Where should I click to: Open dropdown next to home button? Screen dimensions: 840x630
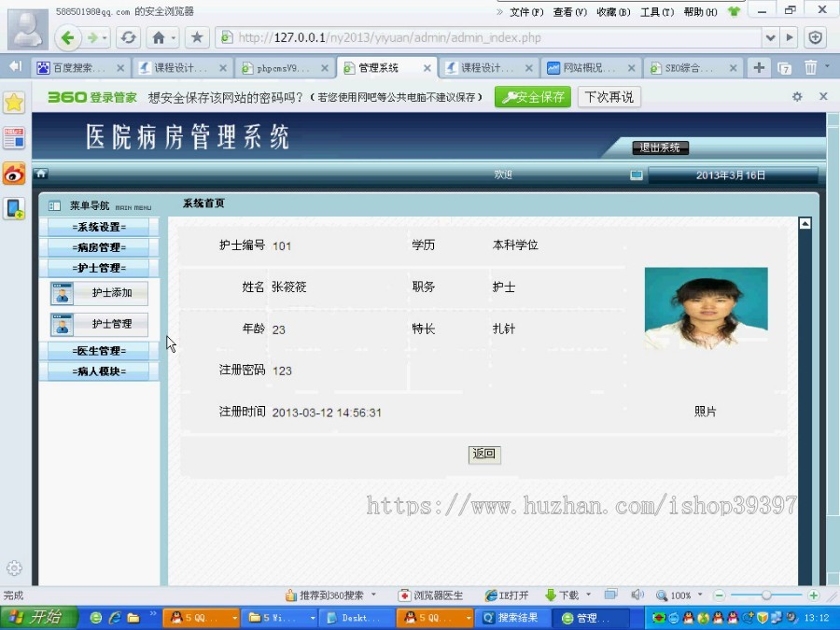(x=174, y=38)
